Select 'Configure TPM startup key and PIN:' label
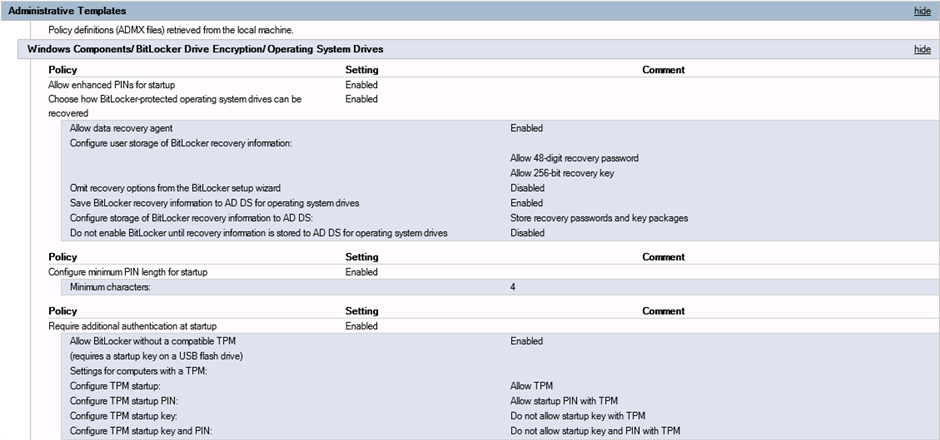Screen dimensions: 940x440 141,431
